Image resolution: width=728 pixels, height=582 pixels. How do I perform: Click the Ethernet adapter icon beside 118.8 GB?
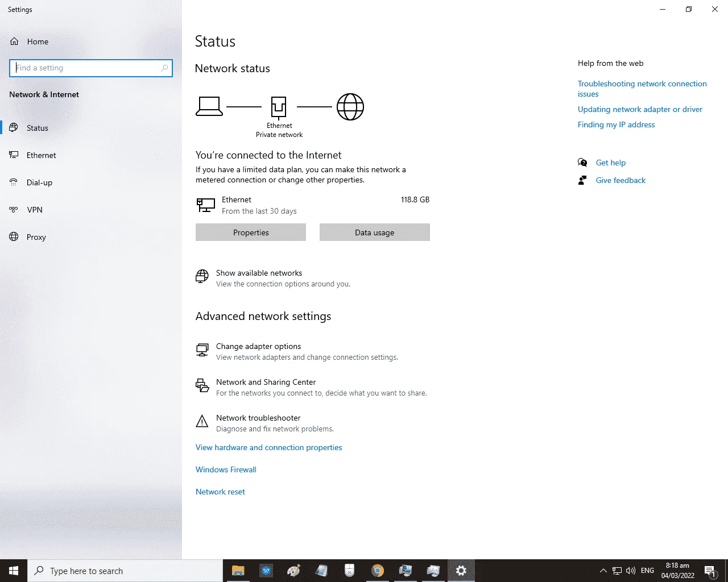click(206, 205)
